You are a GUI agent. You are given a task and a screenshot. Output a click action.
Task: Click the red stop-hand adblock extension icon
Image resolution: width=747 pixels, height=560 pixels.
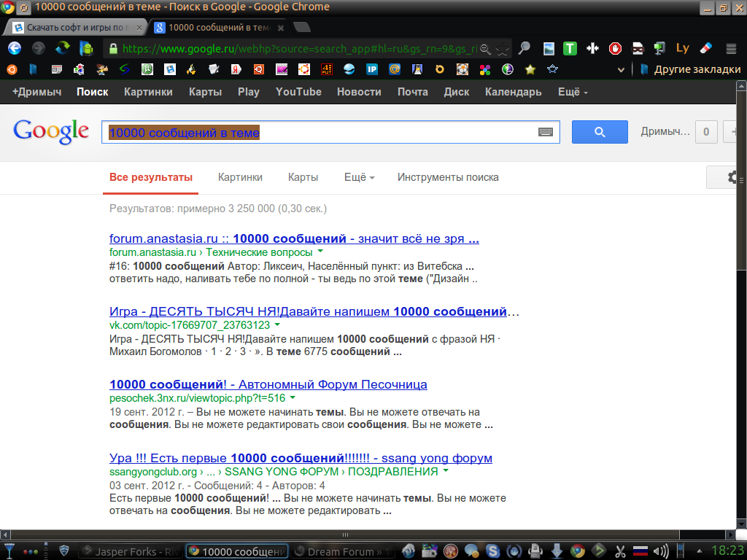tap(615, 48)
